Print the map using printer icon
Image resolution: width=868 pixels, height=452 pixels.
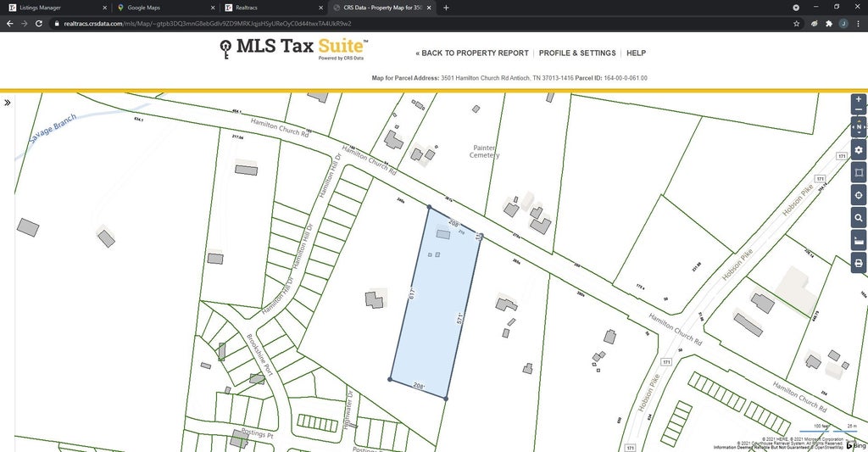[x=859, y=264]
